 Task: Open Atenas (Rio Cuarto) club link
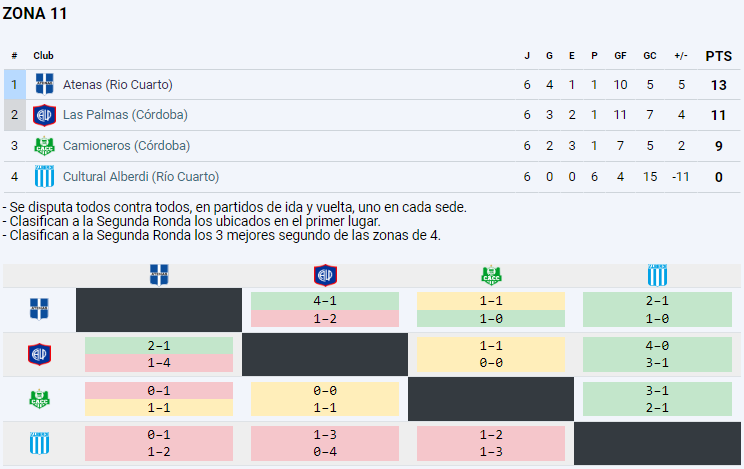pos(118,85)
